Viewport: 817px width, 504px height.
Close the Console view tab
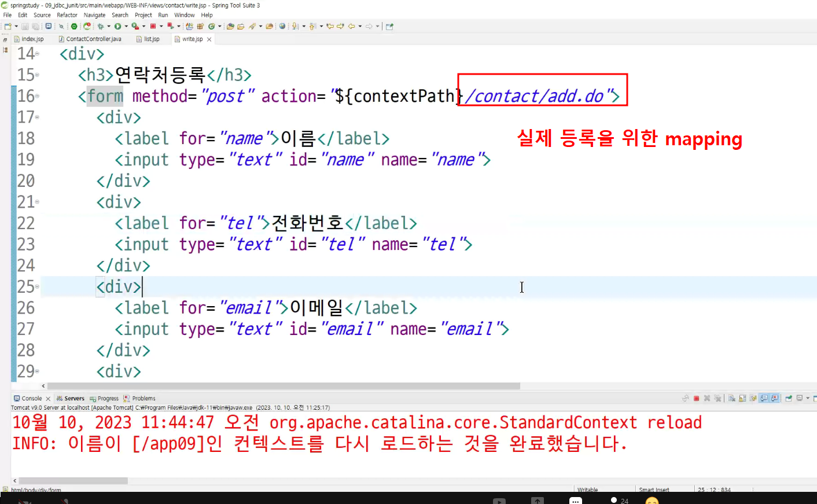pos(48,399)
